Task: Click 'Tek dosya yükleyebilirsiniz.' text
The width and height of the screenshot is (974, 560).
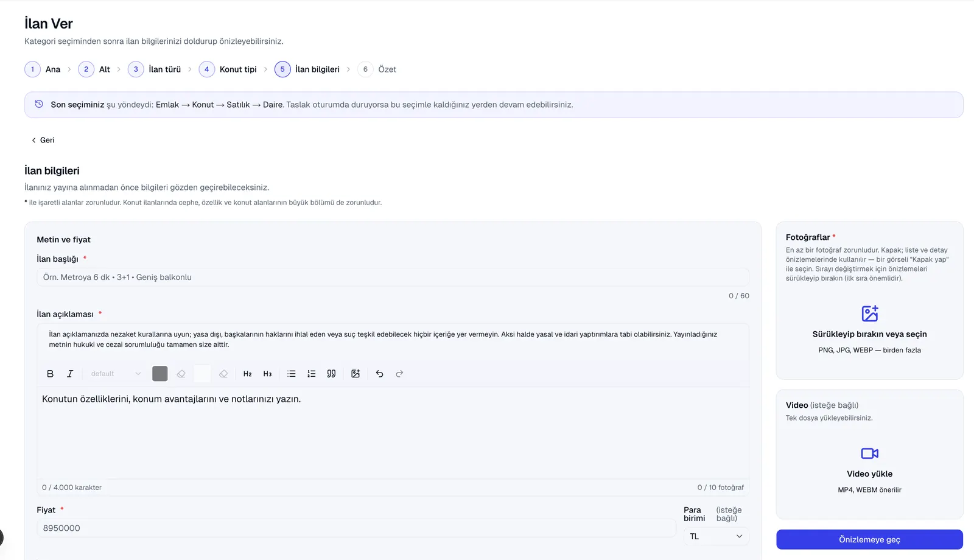Action: (x=829, y=418)
